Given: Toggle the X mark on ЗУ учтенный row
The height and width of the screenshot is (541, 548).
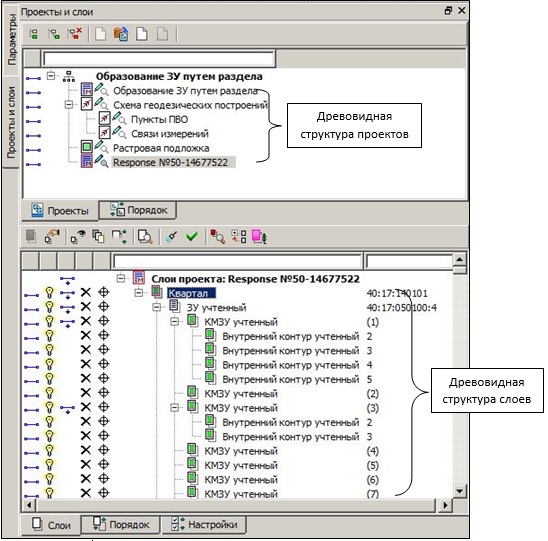Looking at the screenshot, I should (86, 307).
